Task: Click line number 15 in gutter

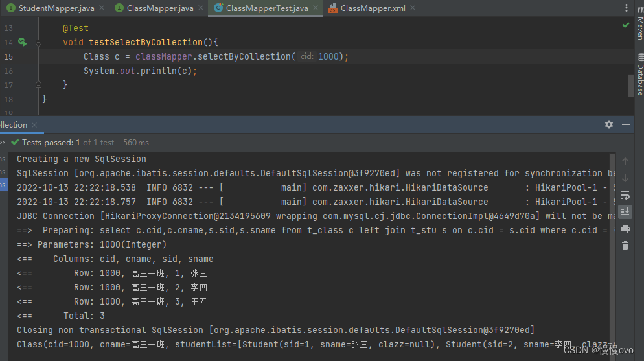Action: coord(8,56)
